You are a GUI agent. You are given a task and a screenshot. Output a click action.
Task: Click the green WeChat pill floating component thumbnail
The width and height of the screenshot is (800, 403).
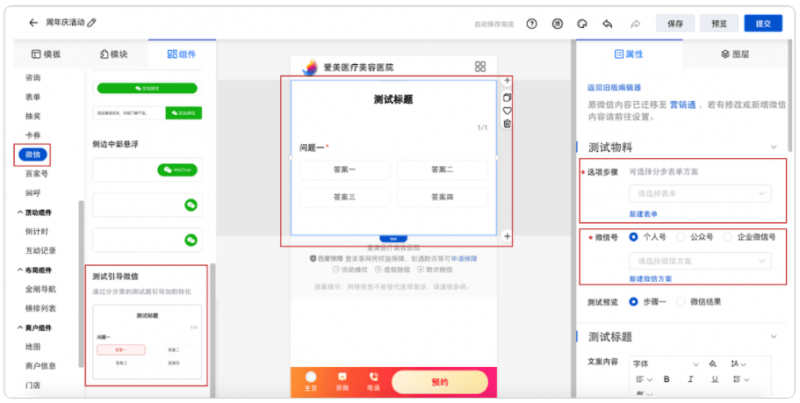[177, 170]
